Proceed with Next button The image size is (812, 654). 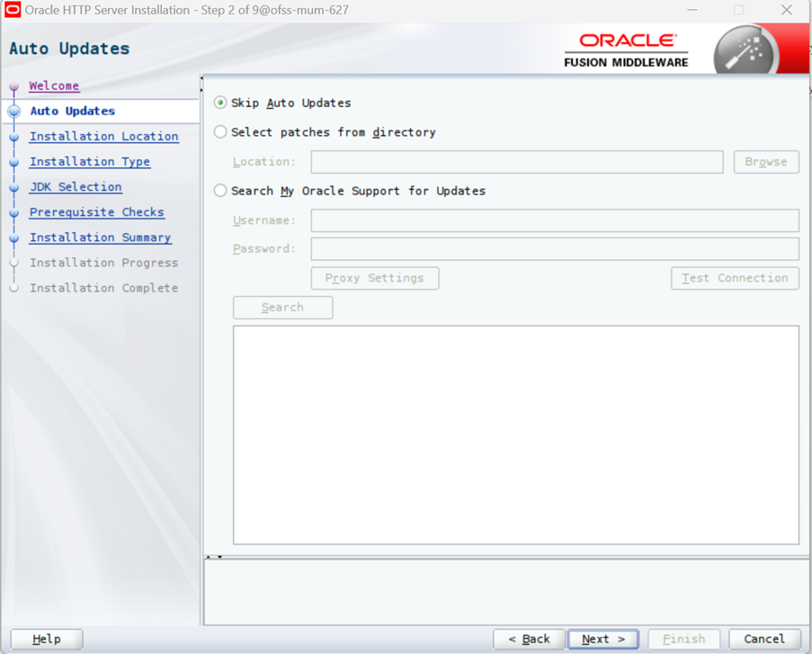tap(603, 639)
